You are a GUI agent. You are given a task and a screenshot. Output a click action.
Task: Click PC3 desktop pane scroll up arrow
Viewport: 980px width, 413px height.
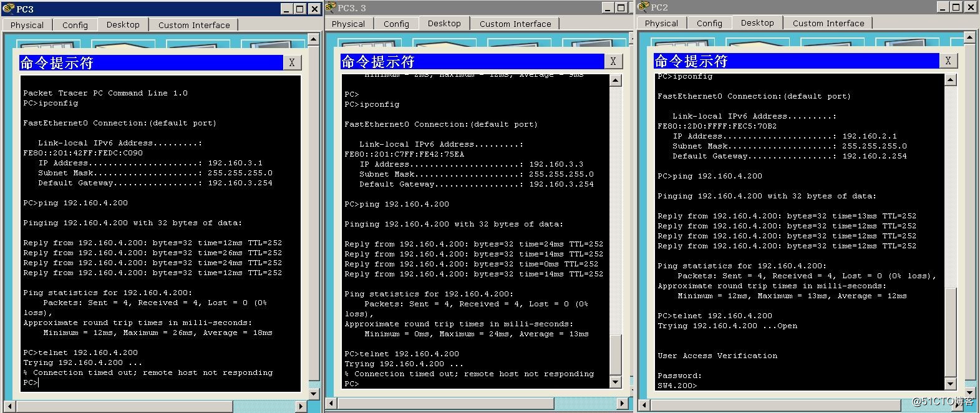314,41
